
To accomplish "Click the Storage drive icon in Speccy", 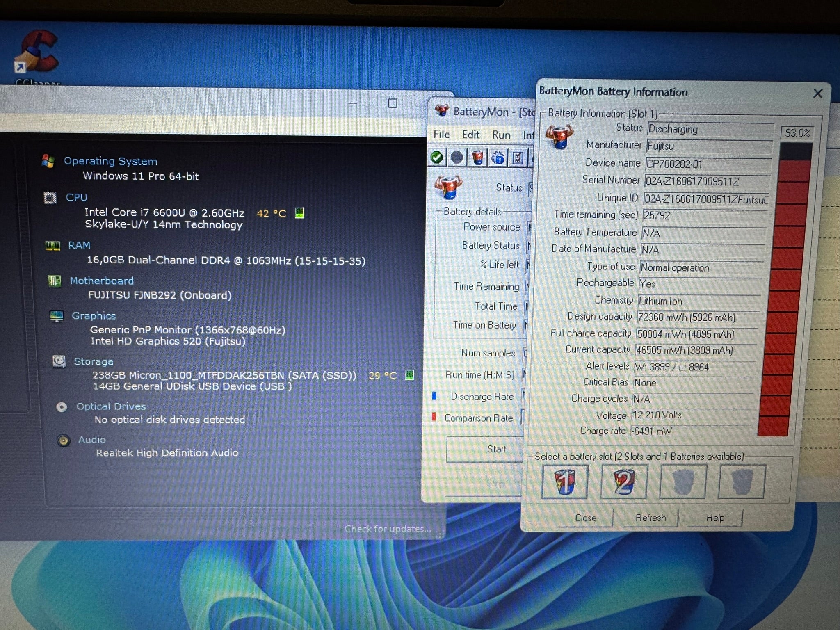I will (59, 361).
